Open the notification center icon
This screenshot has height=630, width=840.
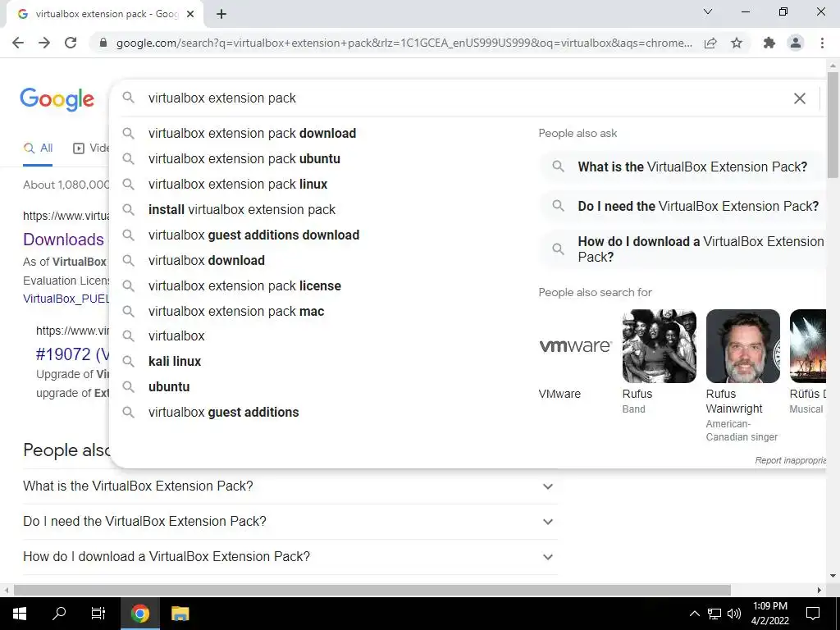(x=813, y=614)
